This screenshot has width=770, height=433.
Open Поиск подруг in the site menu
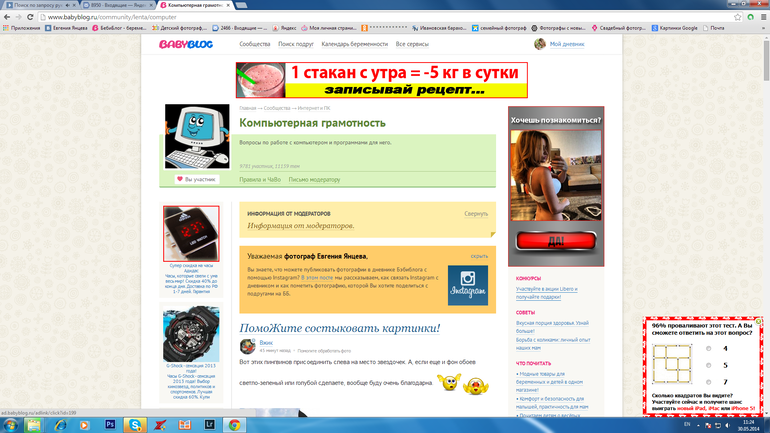point(296,44)
